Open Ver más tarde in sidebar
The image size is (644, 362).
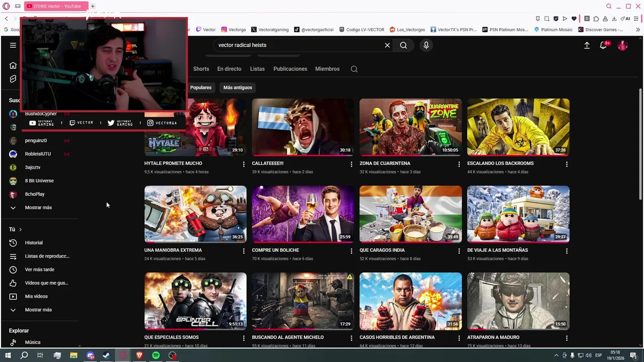click(x=39, y=269)
